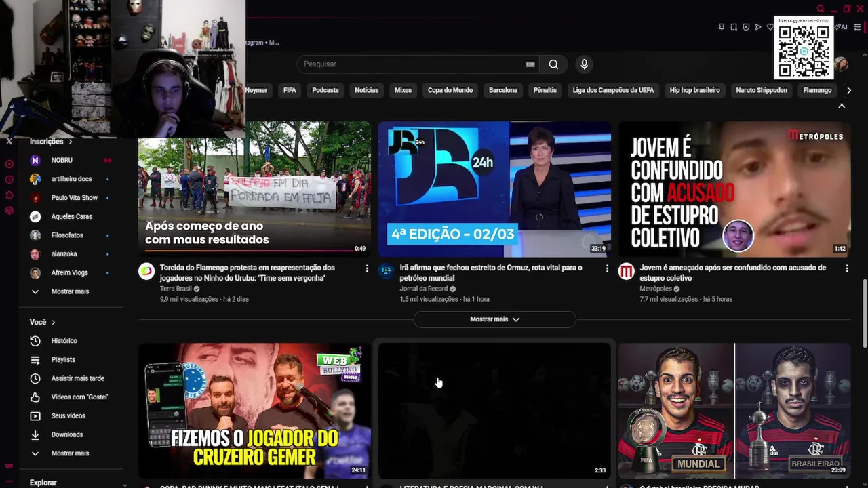Viewport: 868px width, 488px height.
Task: Open the on-screen keyboard icon in the search box
Action: pyautogui.click(x=530, y=64)
